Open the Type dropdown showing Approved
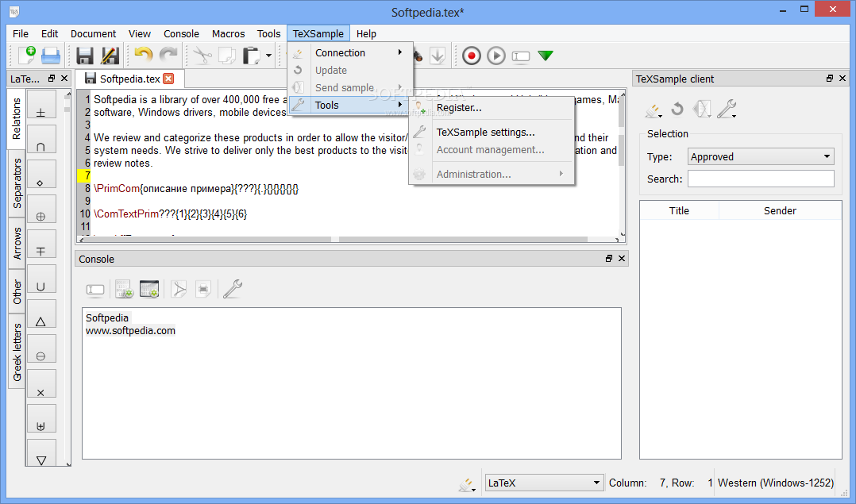This screenshot has height=504, width=856. point(761,156)
